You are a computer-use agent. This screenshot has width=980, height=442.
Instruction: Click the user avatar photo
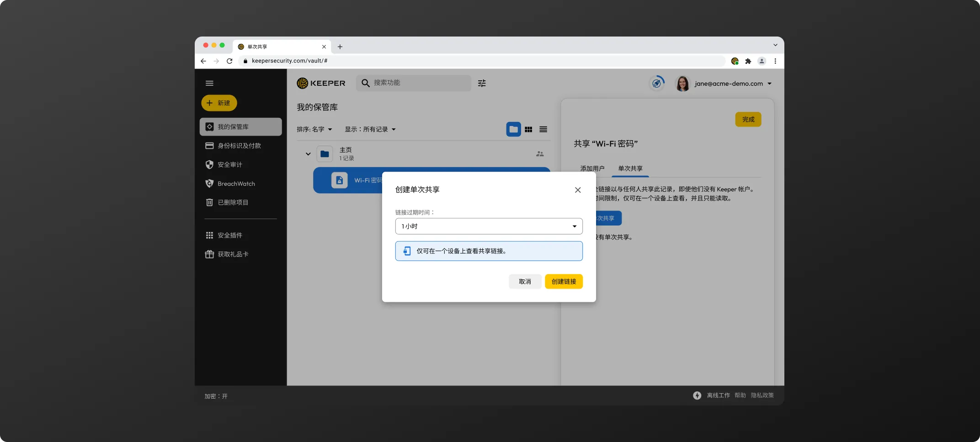tap(682, 84)
